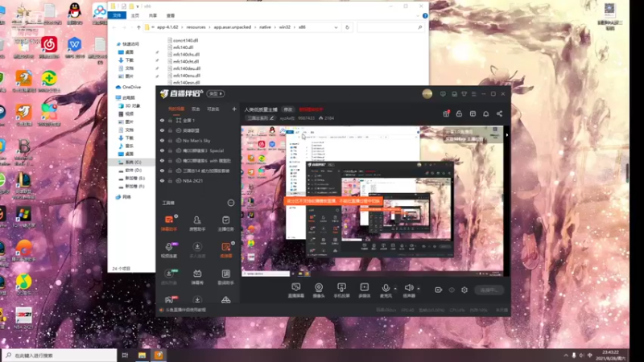The width and height of the screenshot is (644, 362).
Task: Edit the stream category via pencil icon
Action: coord(271,118)
